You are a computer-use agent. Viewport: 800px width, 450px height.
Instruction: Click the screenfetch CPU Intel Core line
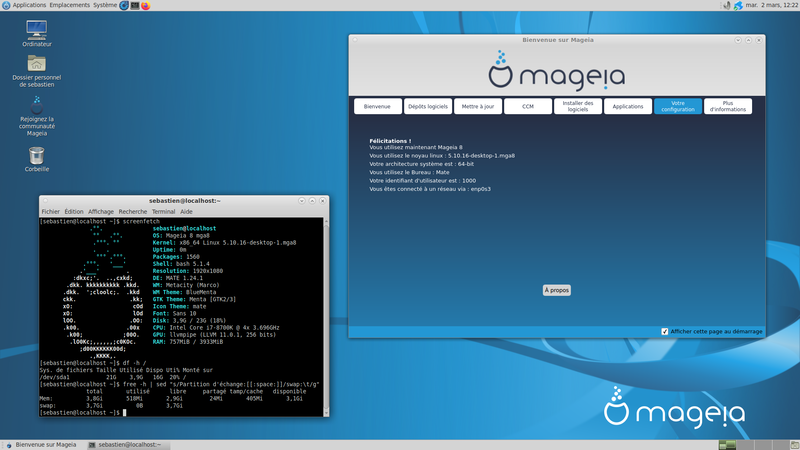(216, 328)
